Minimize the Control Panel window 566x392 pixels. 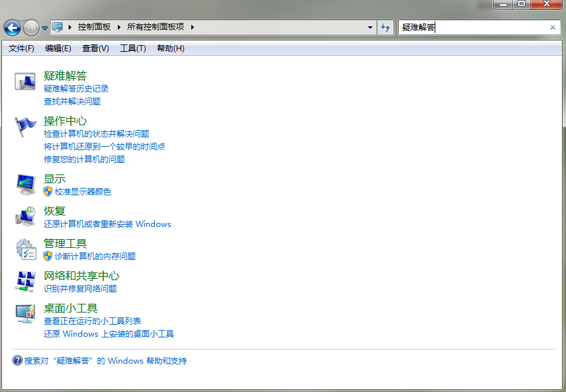503,4
